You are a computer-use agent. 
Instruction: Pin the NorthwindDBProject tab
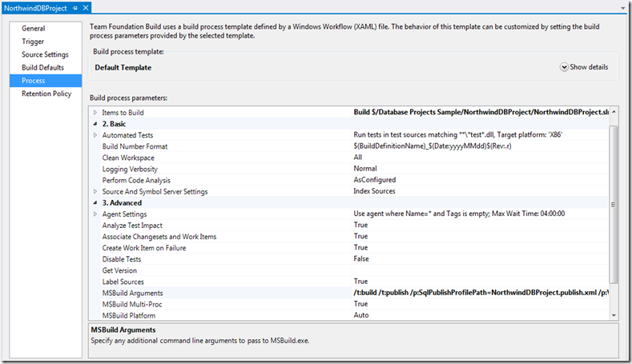coord(75,8)
